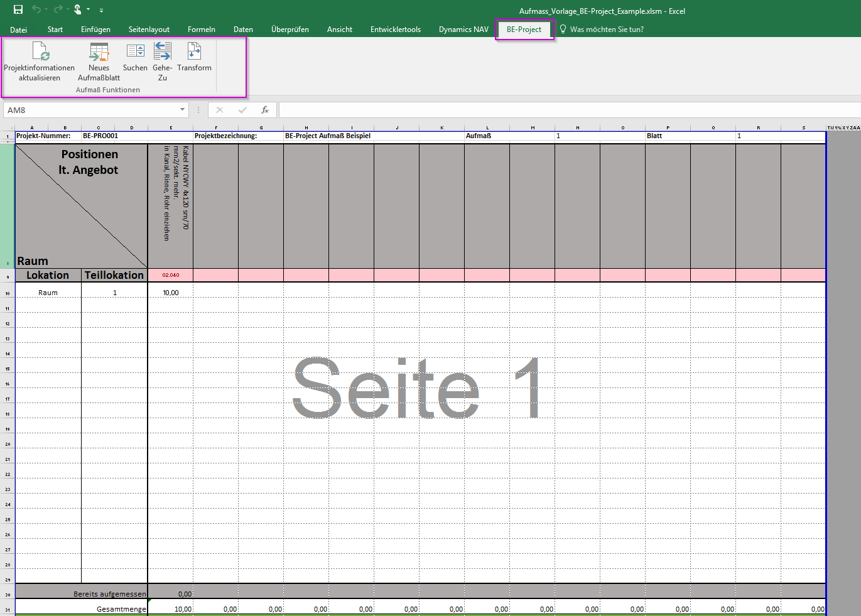Click Projektinformationen aktualisieren icon
The width and height of the screenshot is (861, 616).
point(40,52)
